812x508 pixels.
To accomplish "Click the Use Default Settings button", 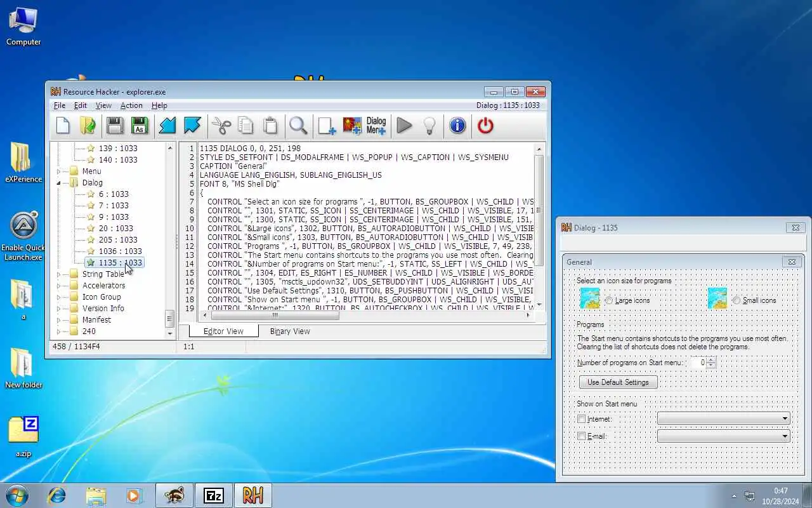I will [618, 382].
